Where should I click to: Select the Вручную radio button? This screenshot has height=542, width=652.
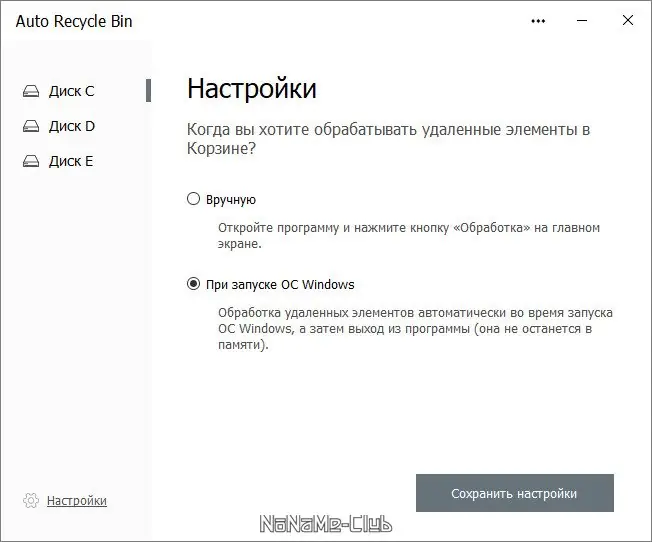point(194,199)
